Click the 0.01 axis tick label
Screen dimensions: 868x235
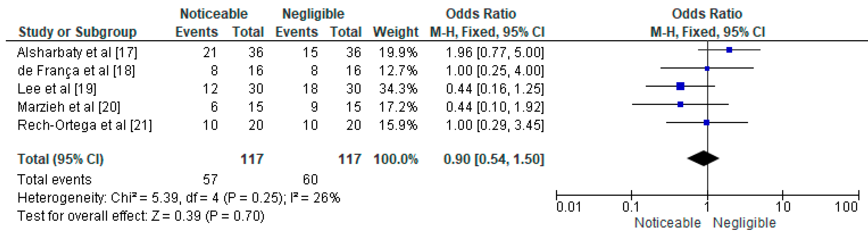click(x=569, y=207)
